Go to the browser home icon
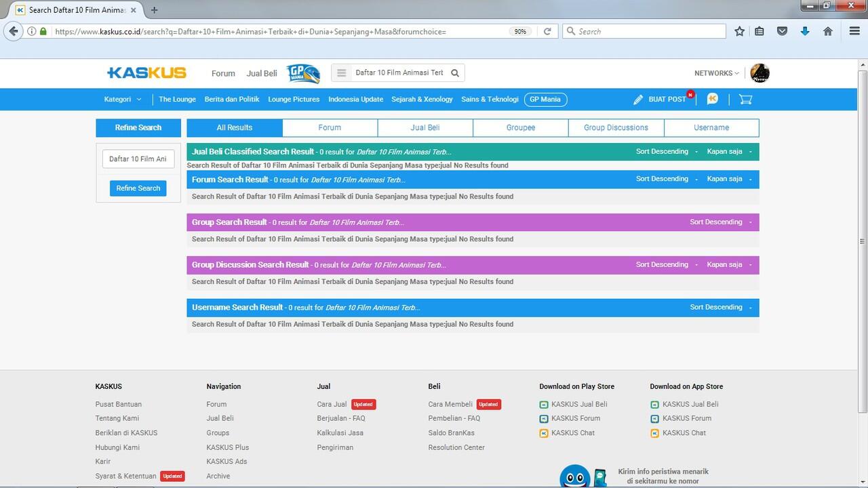Image resolution: width=868 pixels, height=488 pixels. click(827, 31)
